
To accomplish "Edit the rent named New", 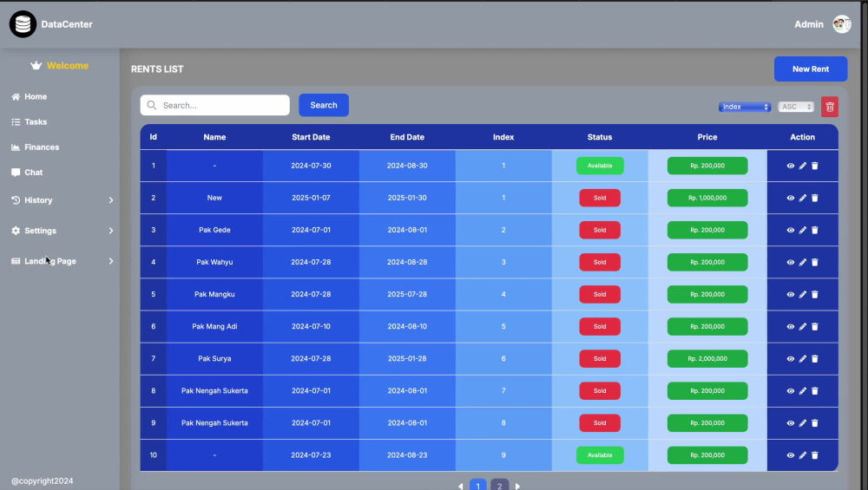I will [x=803, y=198].
